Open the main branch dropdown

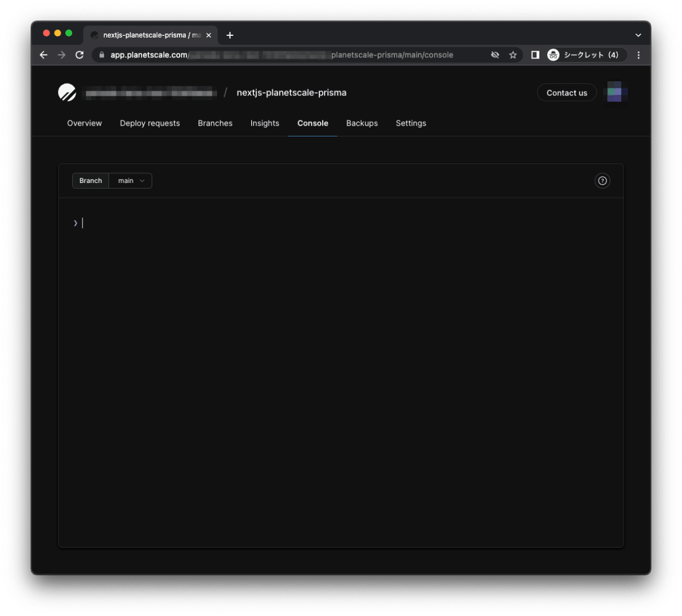(131, 181)
